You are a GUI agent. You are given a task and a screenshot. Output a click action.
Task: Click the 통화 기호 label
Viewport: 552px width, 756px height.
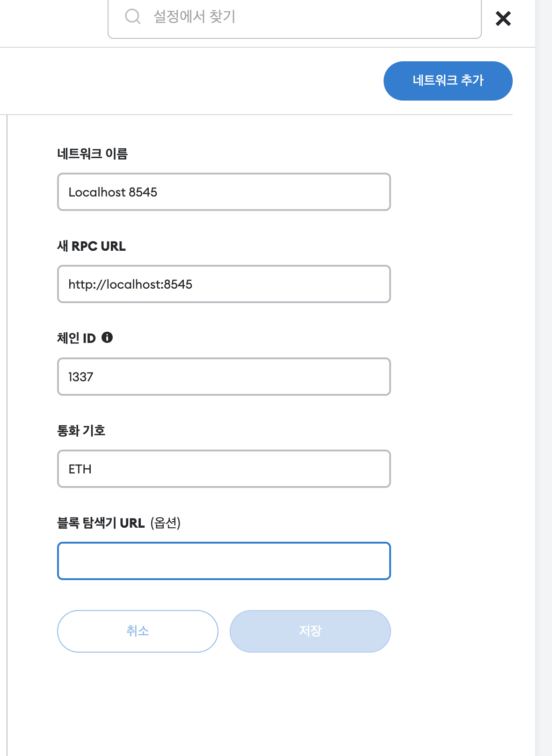81,430
